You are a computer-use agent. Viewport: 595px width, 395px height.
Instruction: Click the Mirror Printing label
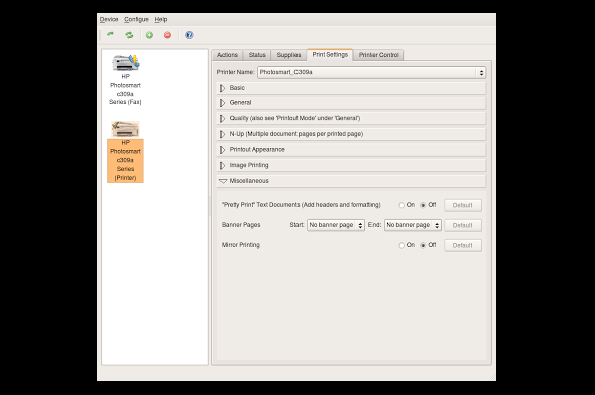pyautogui.click(x=241, y=245)
